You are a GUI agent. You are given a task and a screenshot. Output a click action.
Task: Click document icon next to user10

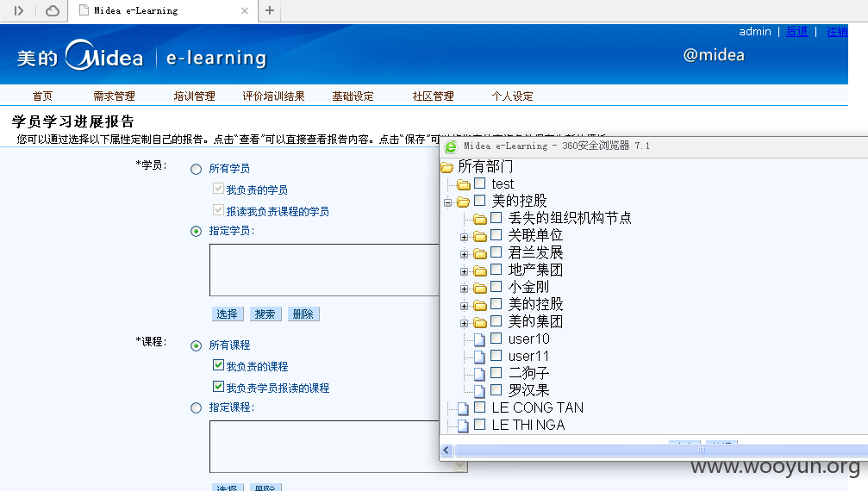tap(479, 339)
